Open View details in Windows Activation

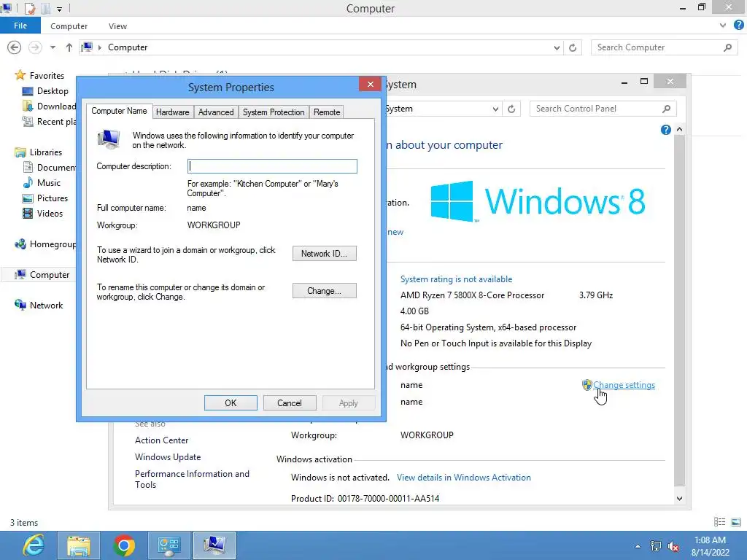(x=463, y=477)
